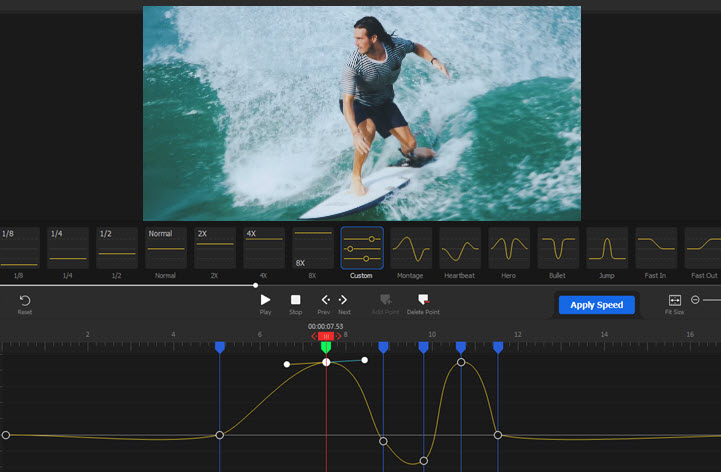Image resolution: width=721 pixels, height=472 pixels.
Task: Click the Add Point icon
Action: tap(386, 300)
